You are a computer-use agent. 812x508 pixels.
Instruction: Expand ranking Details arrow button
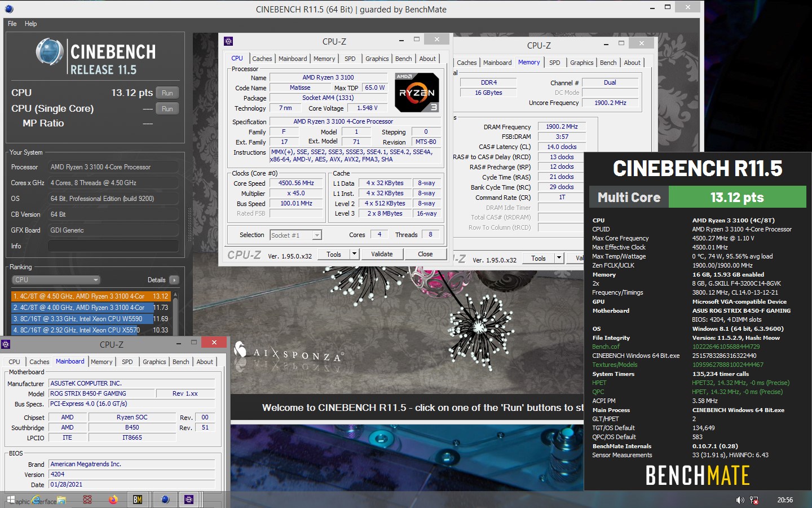point(174,280)
